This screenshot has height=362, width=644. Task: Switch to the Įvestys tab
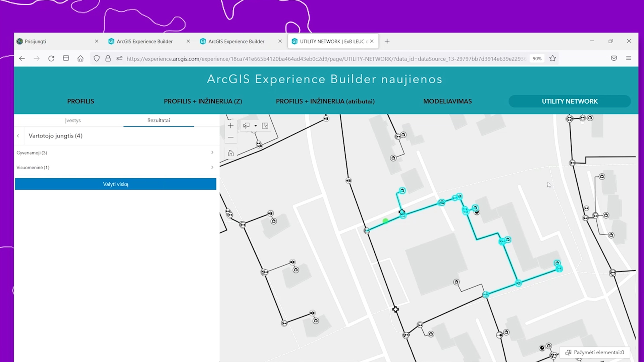coord(73,120)
